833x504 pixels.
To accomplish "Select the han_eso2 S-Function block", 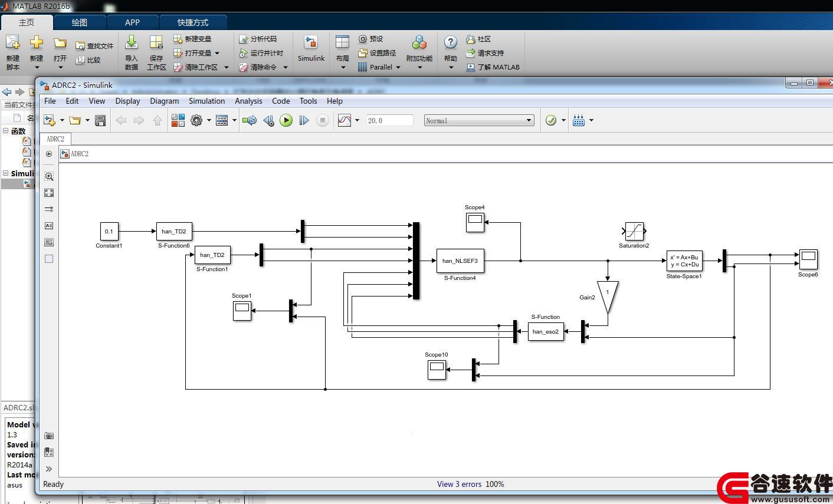I will click(546, 331).
